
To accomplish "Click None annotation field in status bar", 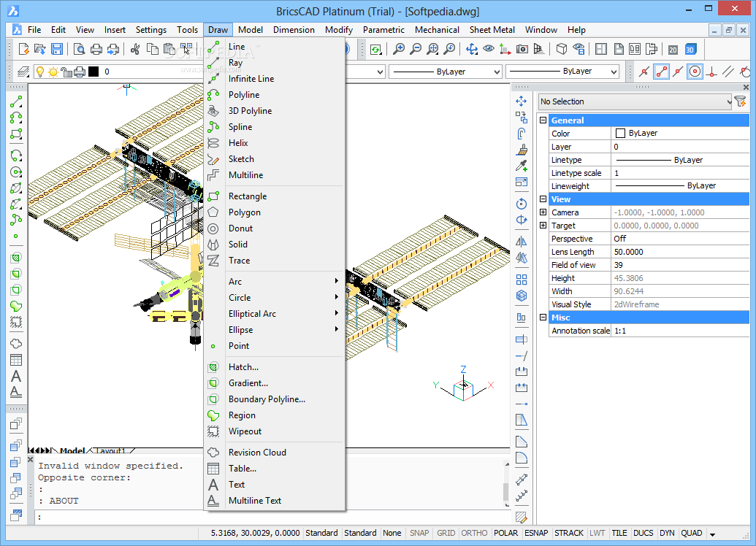I will click(x=392, y=533).
